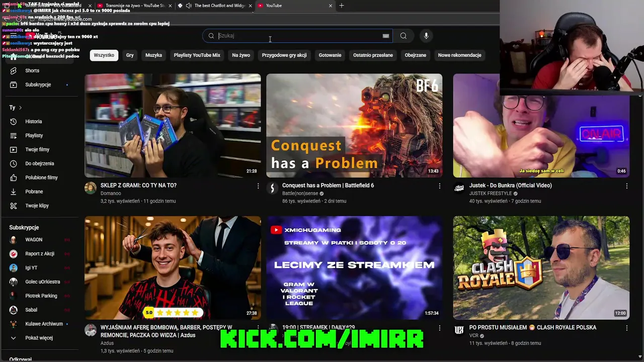Click the Azdus channel avatar
The width and height of the screenshot is (644, 362).
[91, 330]
